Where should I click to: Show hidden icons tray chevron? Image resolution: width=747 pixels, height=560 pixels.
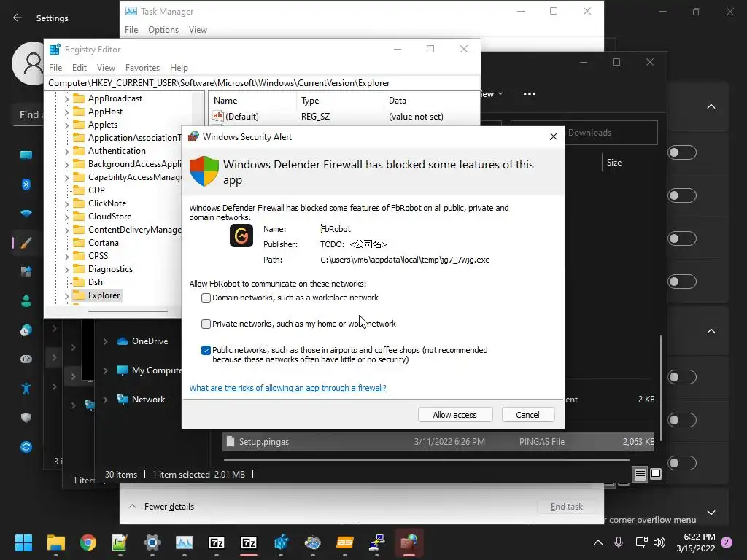pyautogui.click(x=598, y=542)
